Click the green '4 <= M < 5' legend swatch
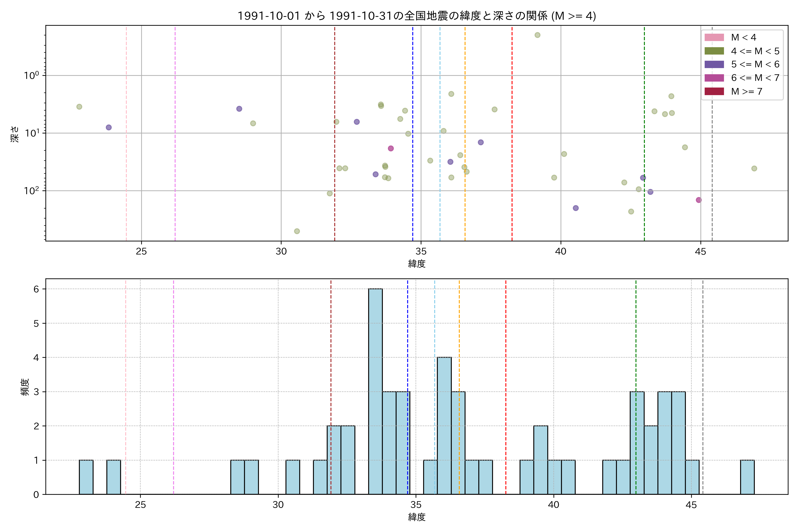 coord(714,51)
